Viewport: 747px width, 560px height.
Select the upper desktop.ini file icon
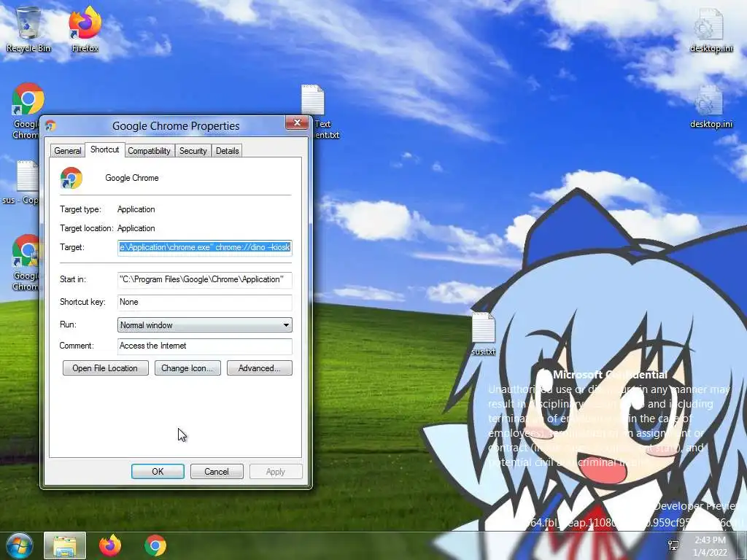tap(711, 29)
